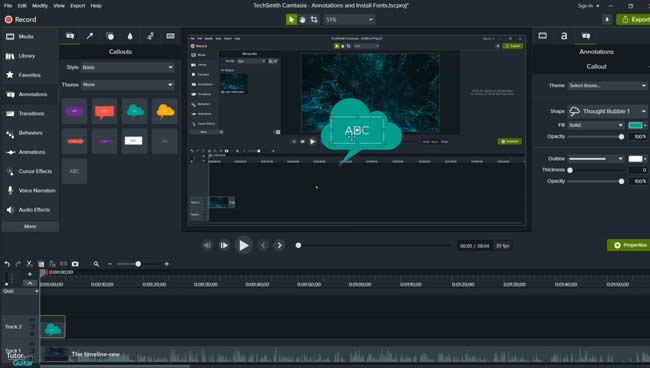This screenshot has height=368, width=650.
Task: Open the Edit menu
Action: pos(22,6)
